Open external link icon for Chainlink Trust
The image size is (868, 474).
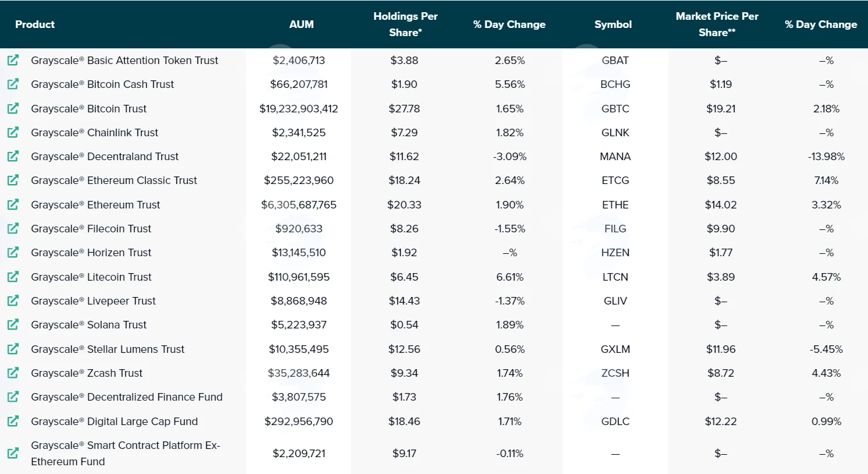click(x=13, y=132)
